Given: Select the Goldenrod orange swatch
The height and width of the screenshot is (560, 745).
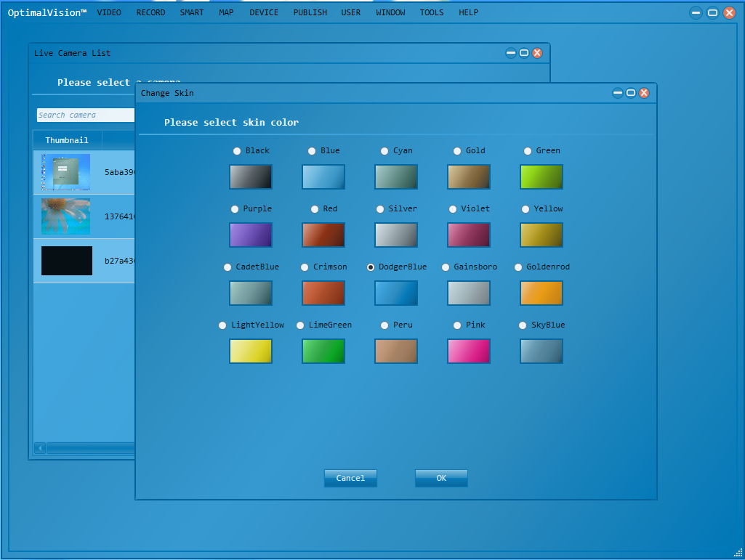Looking at the screenshot, I should coord(541,293).
